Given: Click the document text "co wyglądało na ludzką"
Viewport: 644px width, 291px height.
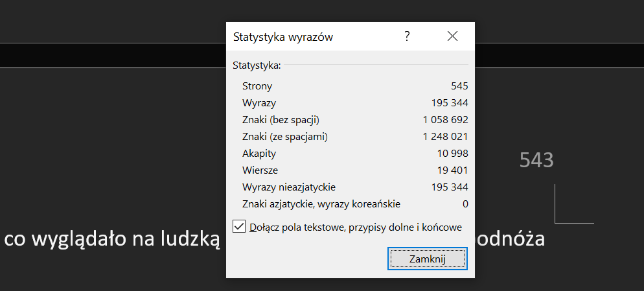Looking at the screenshot, I should point(113,239).
